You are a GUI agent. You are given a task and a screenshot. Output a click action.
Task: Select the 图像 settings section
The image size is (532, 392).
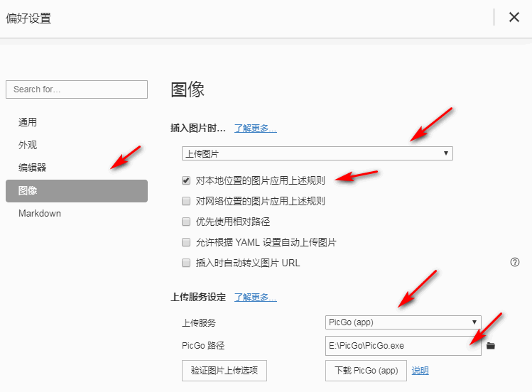(77, 191)
